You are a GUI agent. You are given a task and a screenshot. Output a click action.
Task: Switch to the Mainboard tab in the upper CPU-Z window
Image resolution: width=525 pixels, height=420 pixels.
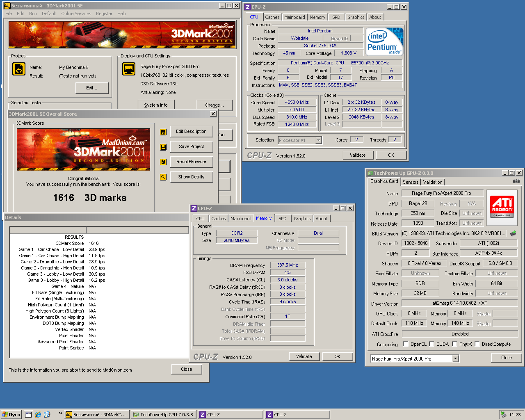tap(294, 17)
